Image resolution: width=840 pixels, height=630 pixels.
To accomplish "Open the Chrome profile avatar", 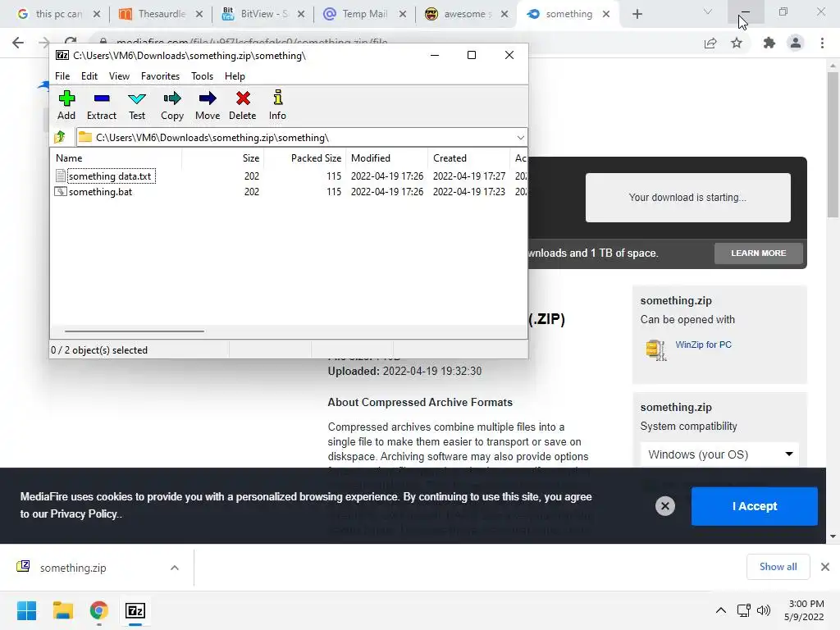I will (x=796, y=43).
